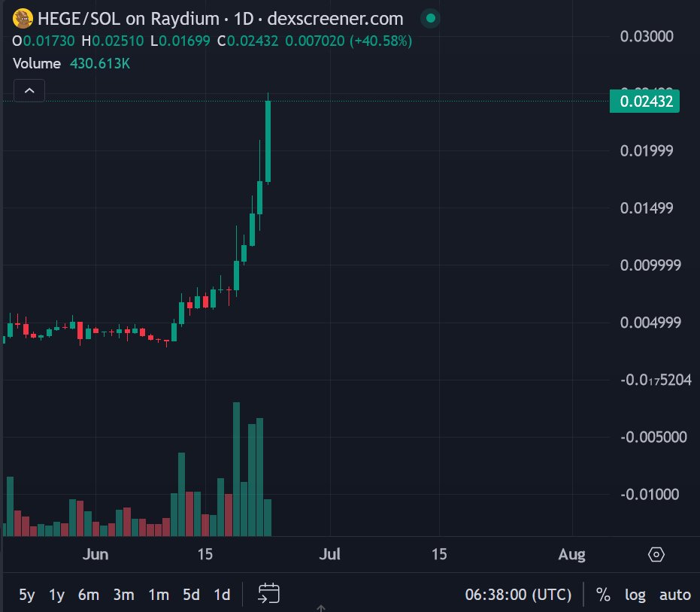This screenshot has height=612, width=700.
Task: Click the Volume value 430.613K
Action: 100,63
